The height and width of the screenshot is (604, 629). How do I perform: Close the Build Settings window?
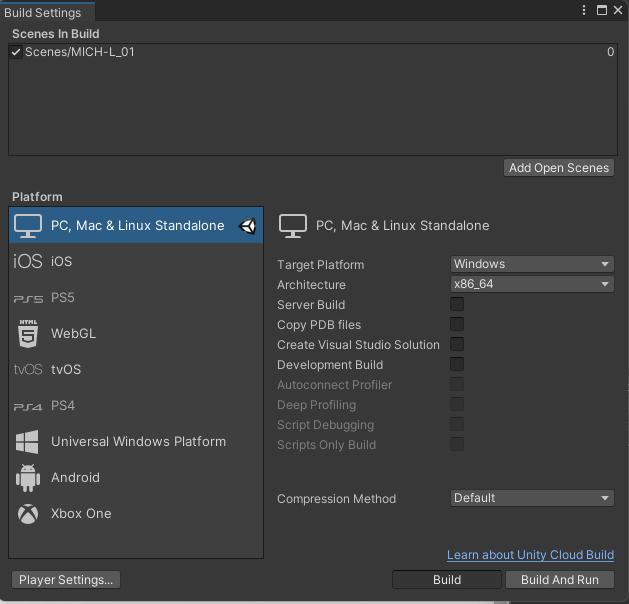coord(618,10)
